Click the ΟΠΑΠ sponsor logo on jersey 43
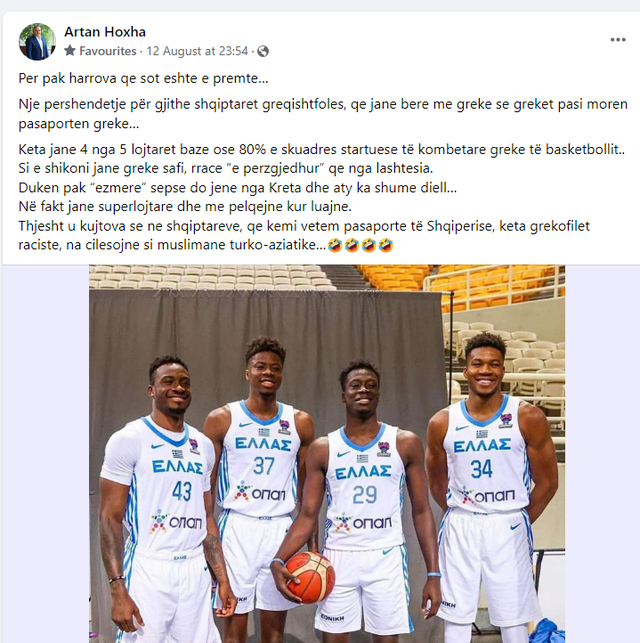Viewport: 640px width, 643px height. 176,522
